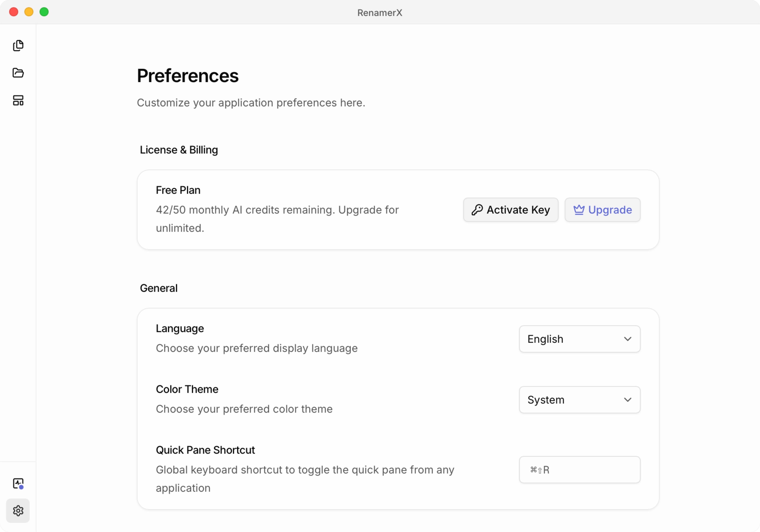The image size is (760, 532).
Task: Click 'Choose your preferred color theme' text
Action: (244, 409)
